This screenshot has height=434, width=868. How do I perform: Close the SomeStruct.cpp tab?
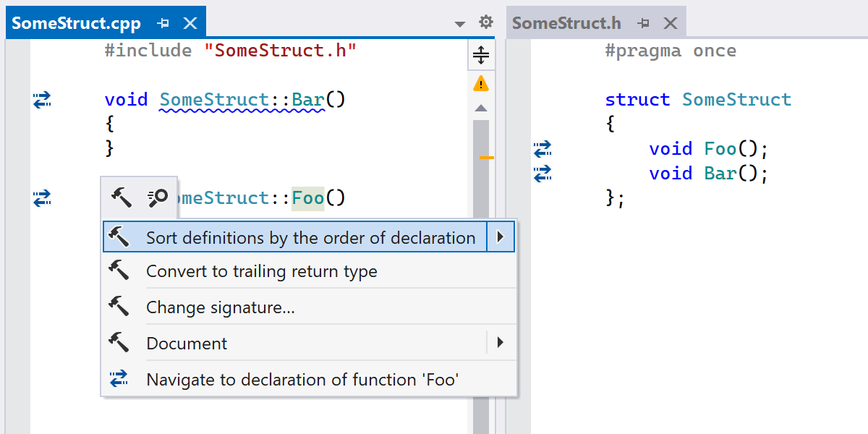click(190, 23)
